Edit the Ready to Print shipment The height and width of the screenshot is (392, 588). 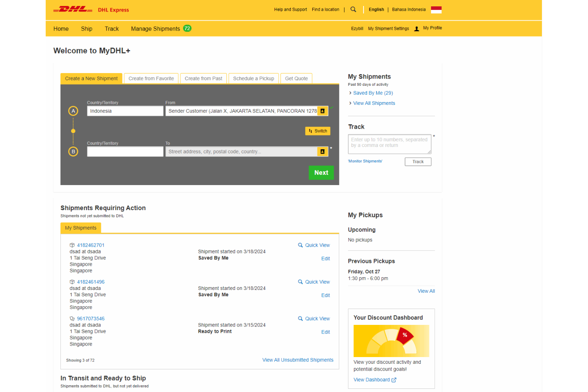[326, 332]
